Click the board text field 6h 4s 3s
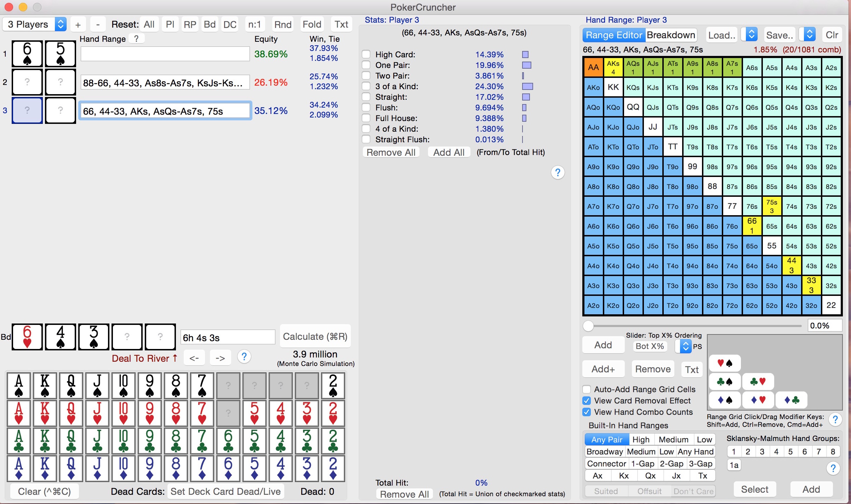This screenshot has width=851, height=504. pyautogui.click(x=228, y=337)
